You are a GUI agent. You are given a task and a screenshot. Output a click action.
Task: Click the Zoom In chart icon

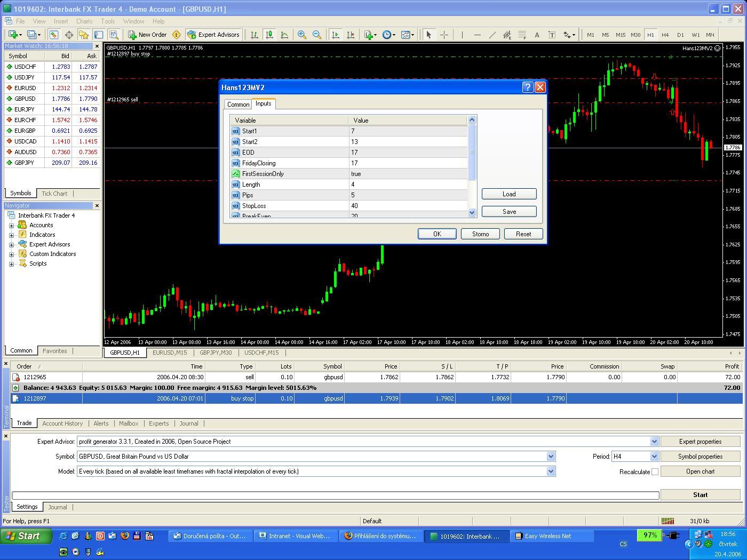(x=302, y=35)
